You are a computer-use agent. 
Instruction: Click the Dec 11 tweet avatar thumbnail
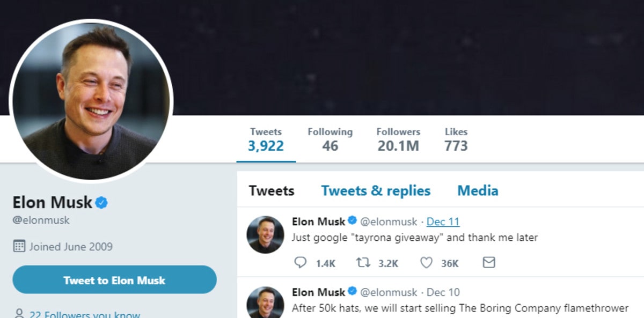click(x=265, y=234)
